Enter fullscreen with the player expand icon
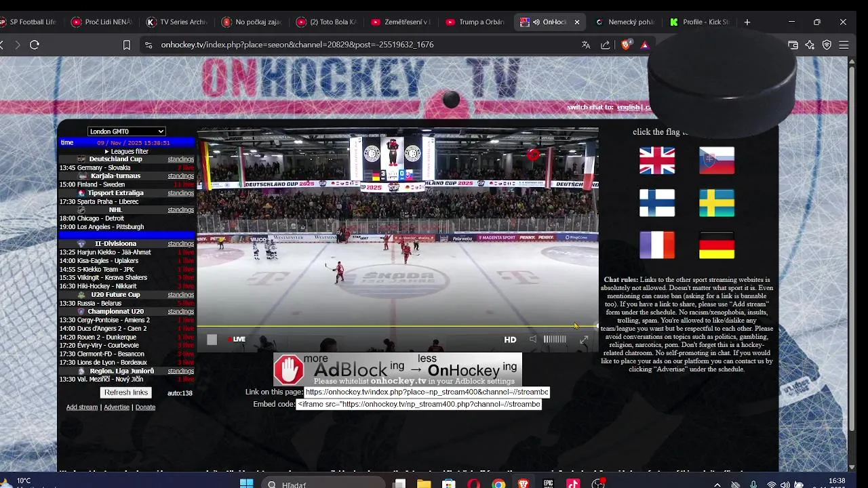 pyautogui.click(x=584, y=340)
